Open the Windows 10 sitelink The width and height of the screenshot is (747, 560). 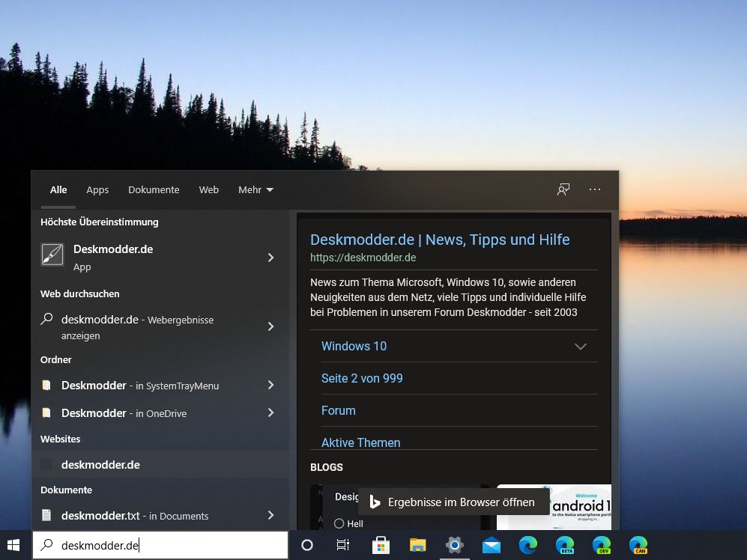tap(354, 346)
